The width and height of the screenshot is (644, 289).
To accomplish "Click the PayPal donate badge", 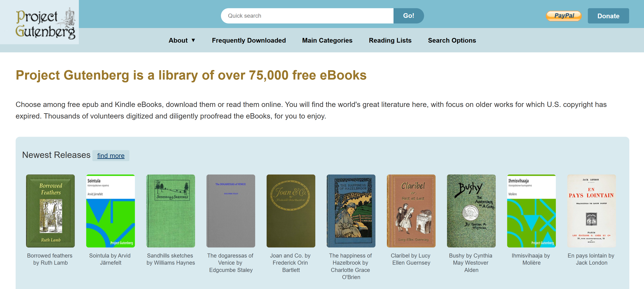I will [564, 16].
